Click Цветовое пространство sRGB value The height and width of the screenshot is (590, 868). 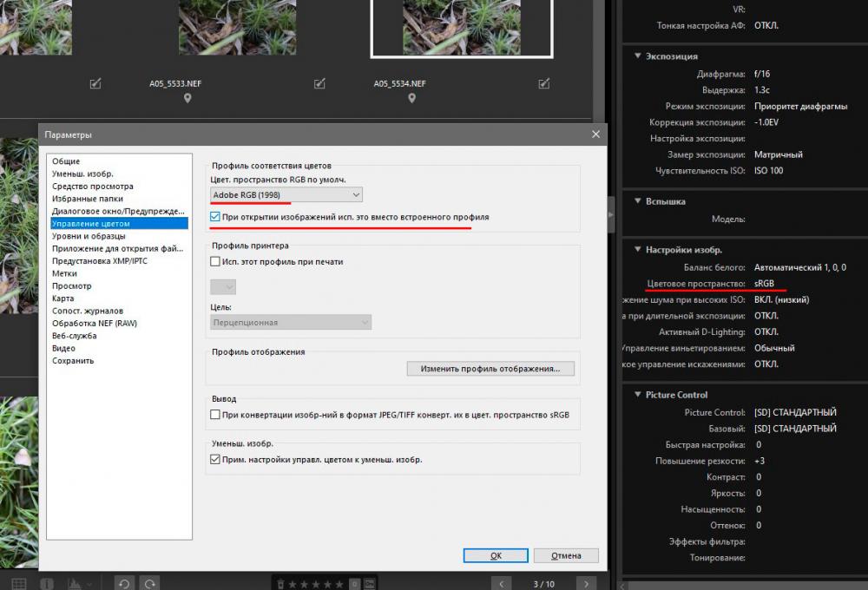click(x=764, y=284)
